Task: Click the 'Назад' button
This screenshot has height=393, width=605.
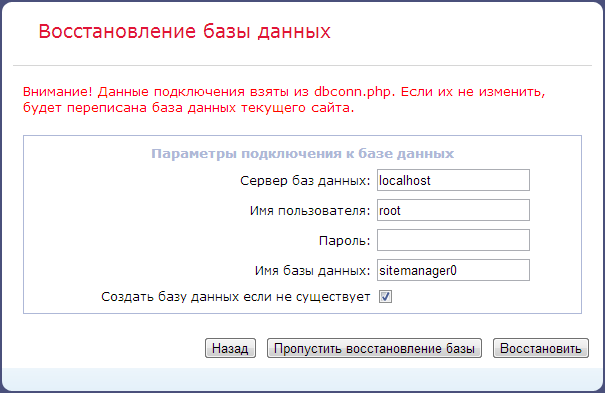Action: (x=230, y=348)
